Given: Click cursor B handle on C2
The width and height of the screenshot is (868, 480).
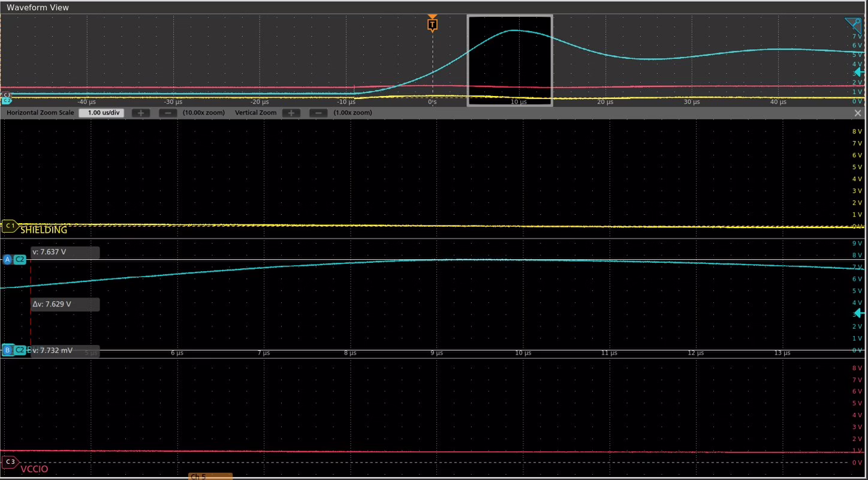Looking at the screenshot, I should tap(7, 350).
